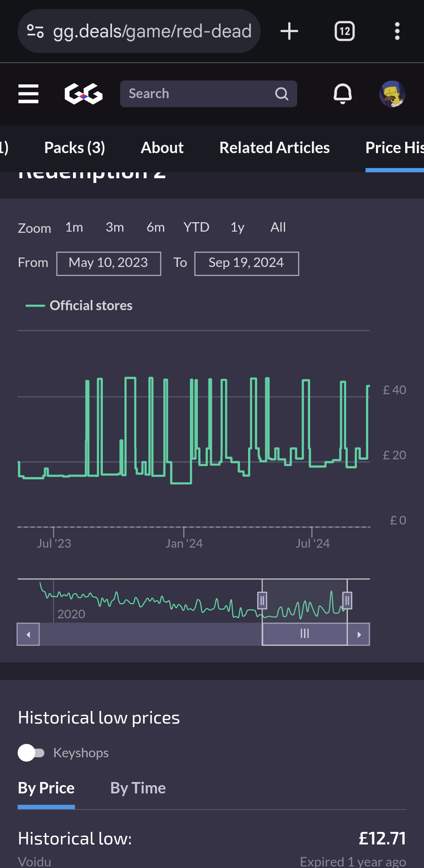Screen dimensions: 424x868
Task: Open the hamburger navigation menu
Action: [28, 94]
